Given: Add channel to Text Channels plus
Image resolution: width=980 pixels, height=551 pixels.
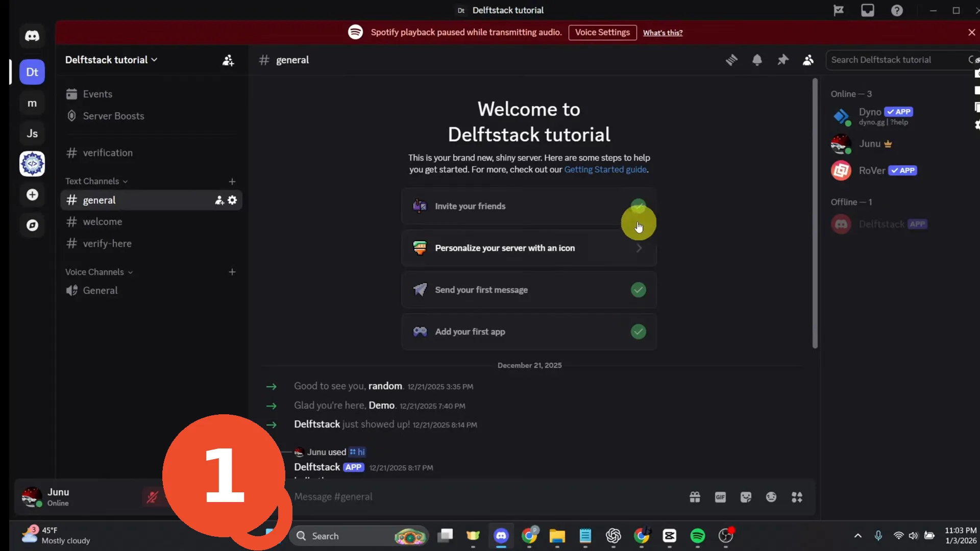Looking at the screenshot, I should (x=232, y=182).
